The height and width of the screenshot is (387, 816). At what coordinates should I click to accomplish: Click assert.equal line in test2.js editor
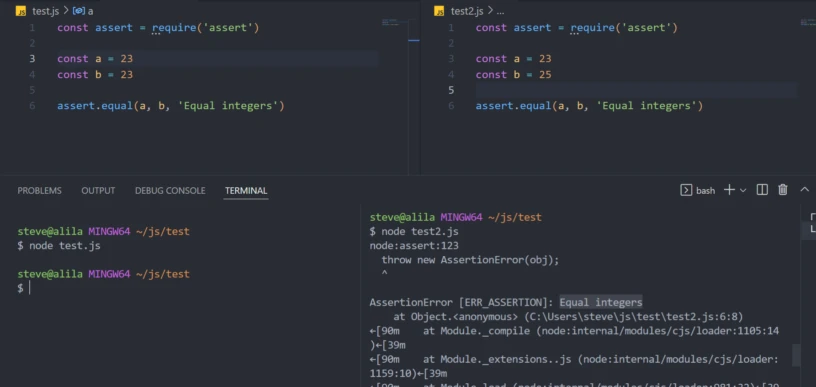[x=589, y=106]
